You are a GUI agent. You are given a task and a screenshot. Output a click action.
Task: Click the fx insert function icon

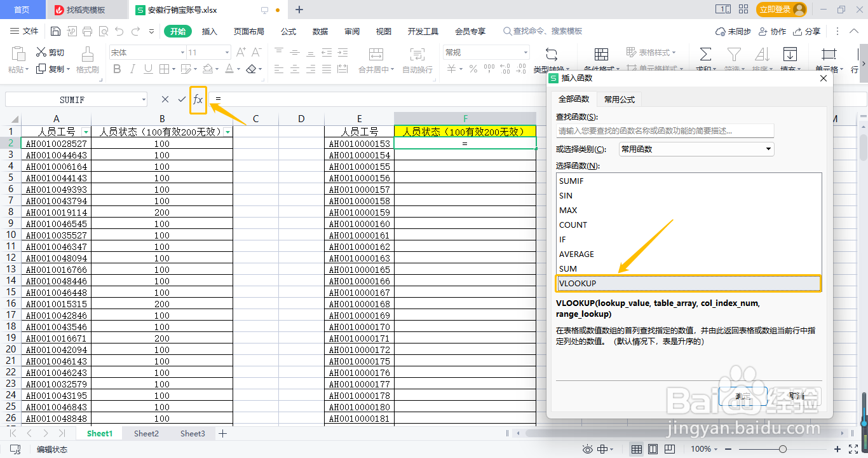coord(198,99)
